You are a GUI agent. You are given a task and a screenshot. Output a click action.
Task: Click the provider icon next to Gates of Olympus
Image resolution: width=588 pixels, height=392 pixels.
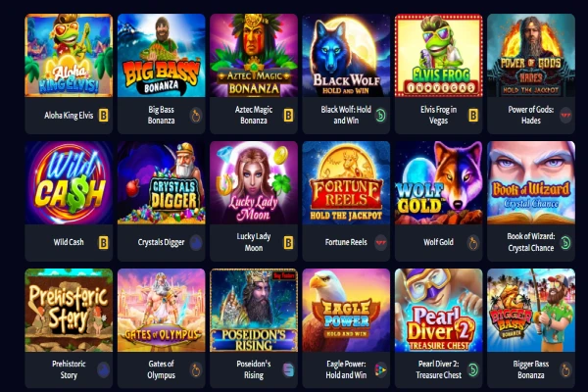coord(195,370)
